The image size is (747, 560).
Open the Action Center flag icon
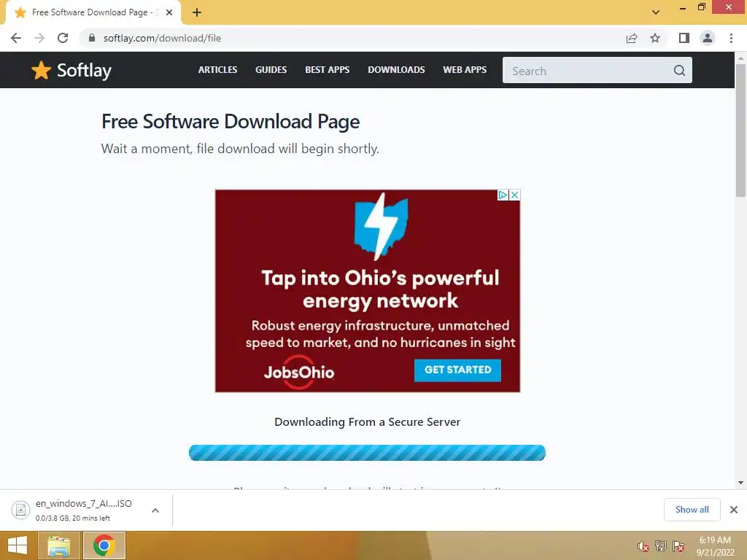click(x=678, y=546)
